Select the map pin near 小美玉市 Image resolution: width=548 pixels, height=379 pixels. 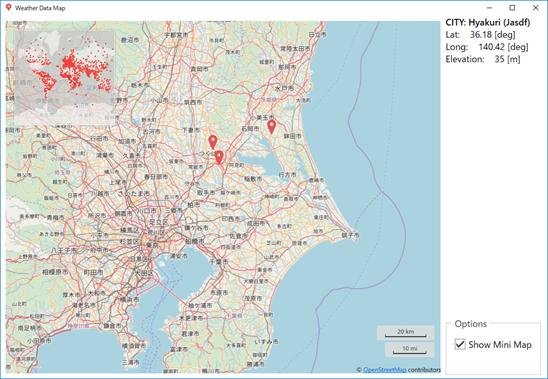click(272, 127)
